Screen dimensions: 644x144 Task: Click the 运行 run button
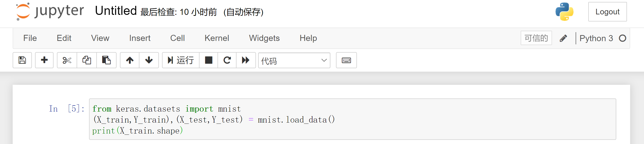click(x=181, y=60)
